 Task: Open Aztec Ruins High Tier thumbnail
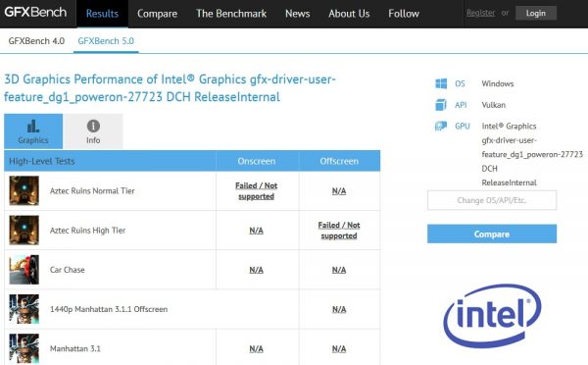click(24, 231)
